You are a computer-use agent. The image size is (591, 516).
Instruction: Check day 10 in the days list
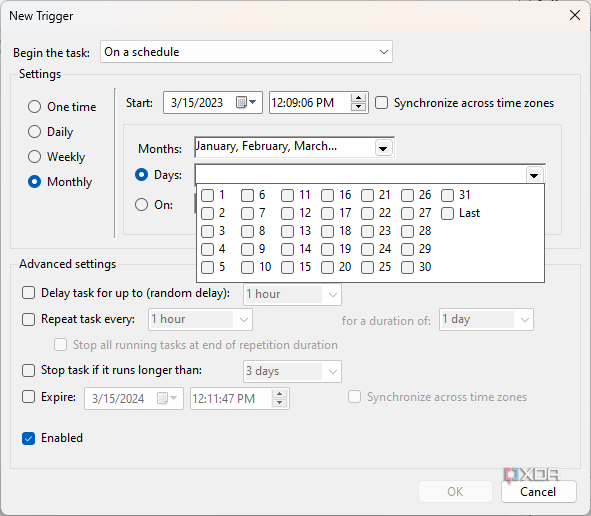click(x=247, y=267)
